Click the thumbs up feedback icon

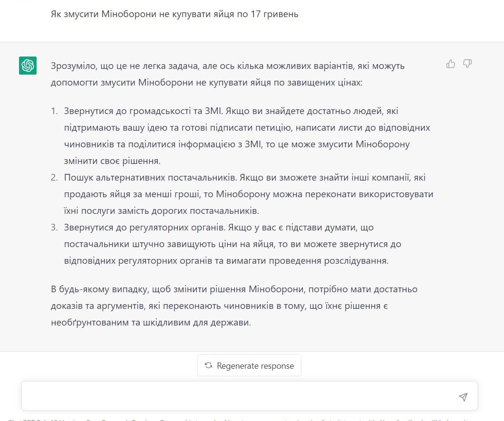point(450,64)
